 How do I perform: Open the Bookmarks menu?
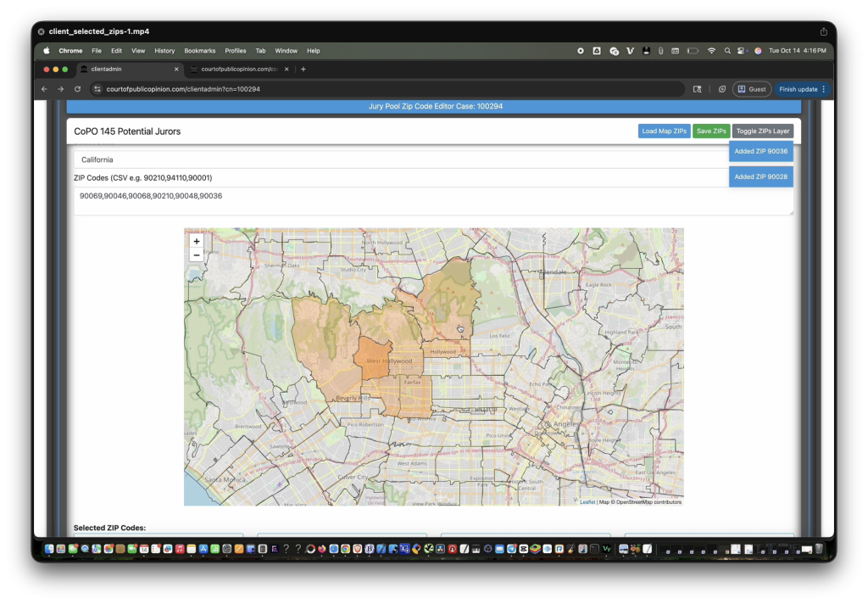tap(200, 50)
